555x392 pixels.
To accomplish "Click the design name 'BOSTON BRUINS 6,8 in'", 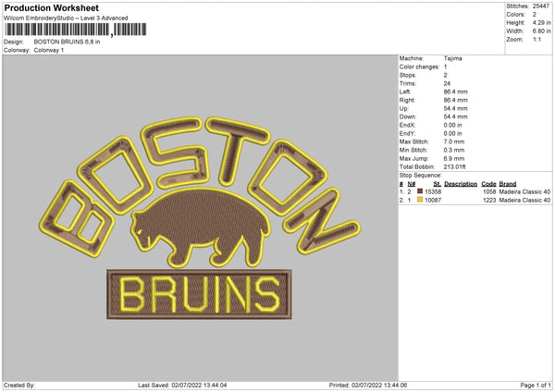I will click(x=67, y=42).
